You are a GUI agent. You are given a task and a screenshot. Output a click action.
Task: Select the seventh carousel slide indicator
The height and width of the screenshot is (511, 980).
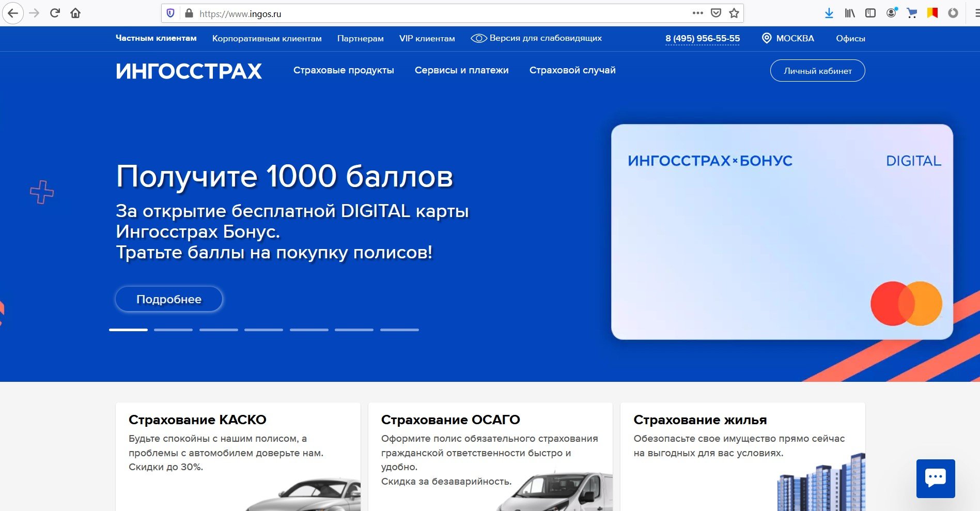(x=399, y=330)
